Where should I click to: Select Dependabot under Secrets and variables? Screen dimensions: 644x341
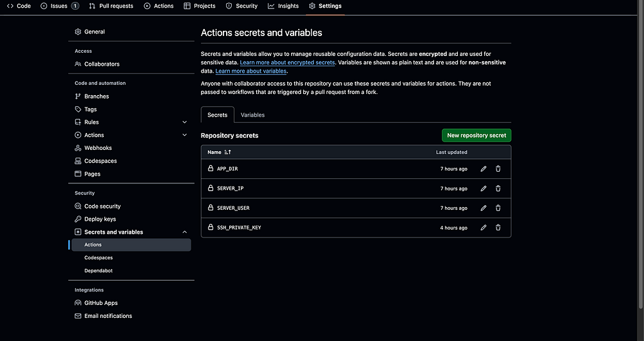pyautogui.click(x=99, y=271)
